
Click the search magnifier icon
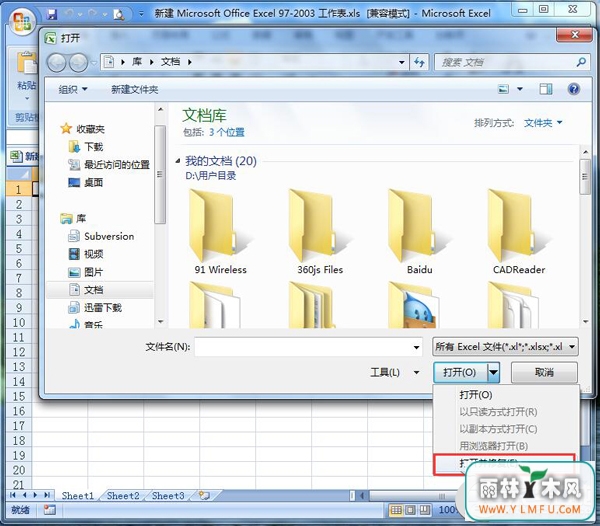[x=581, y=62]
